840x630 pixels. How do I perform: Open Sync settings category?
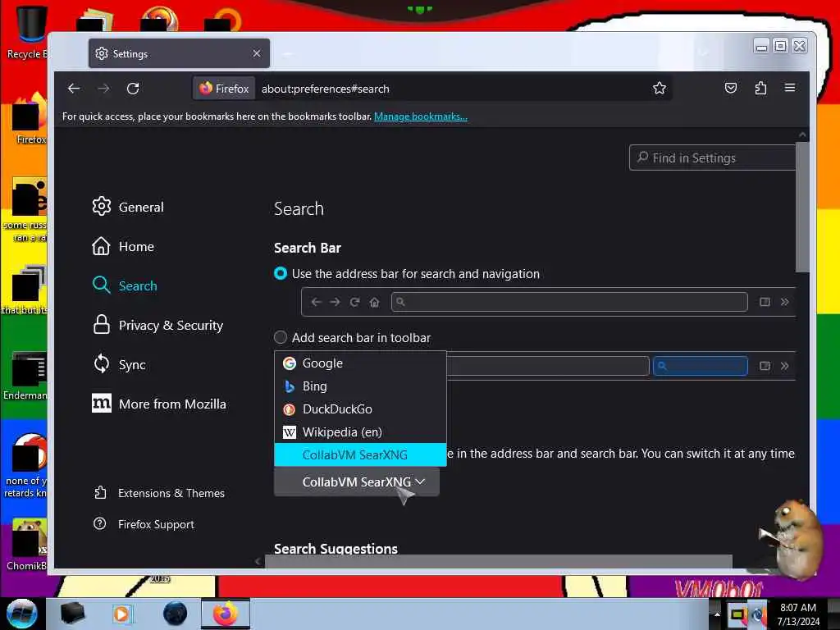tap(119, 364)
